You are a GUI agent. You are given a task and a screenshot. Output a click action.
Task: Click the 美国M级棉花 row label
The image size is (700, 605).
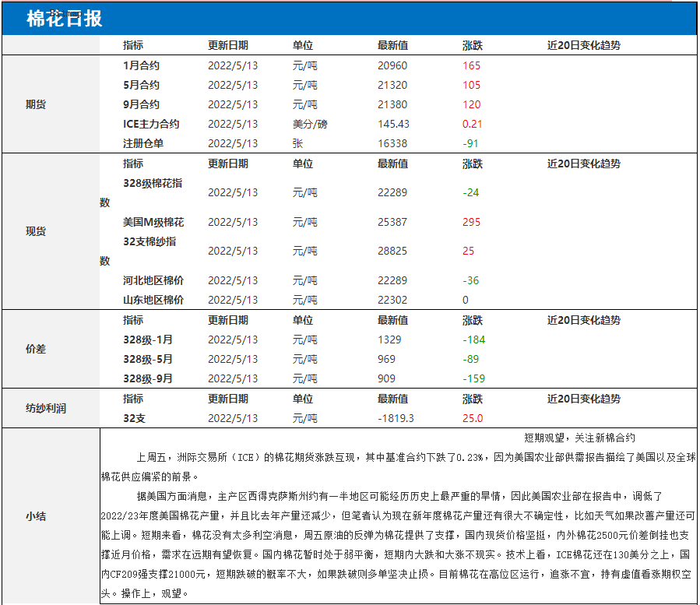pyautogui.click(x=153, y=222)
